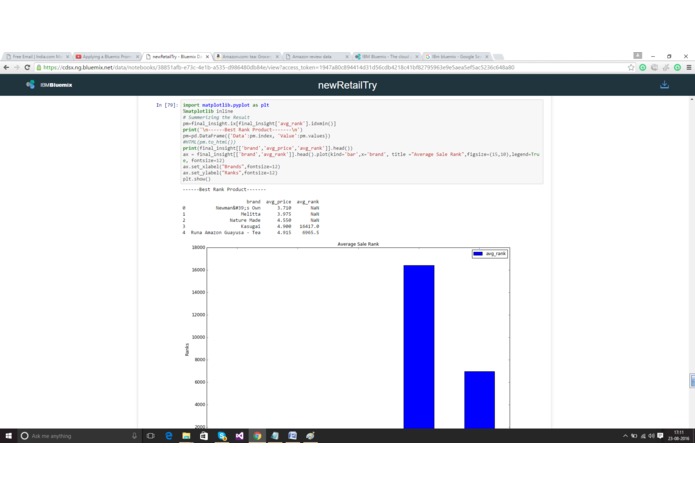Click the taskbar clock and date
This screenshot has width=695, height=494.
point(679,436)
